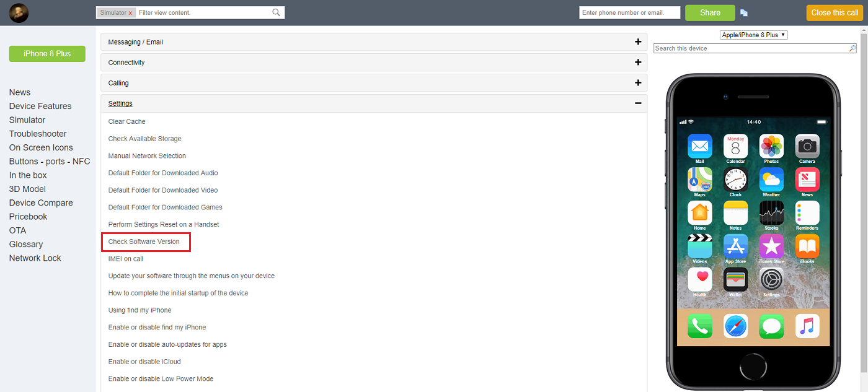Open Safari from the iPhone dock
Image resolution: width=868 pixels, height=392 pixels.
[x=736, y=326]
